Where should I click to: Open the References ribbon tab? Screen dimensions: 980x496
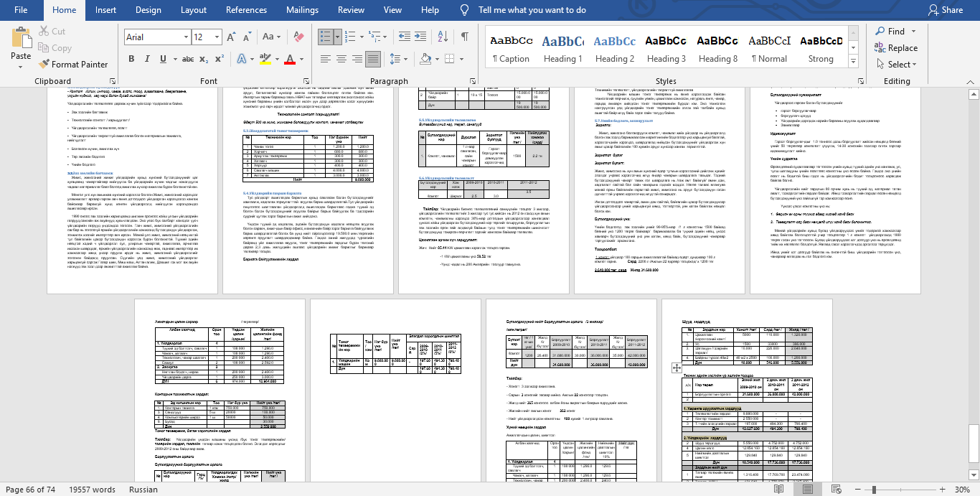[246, 10]
